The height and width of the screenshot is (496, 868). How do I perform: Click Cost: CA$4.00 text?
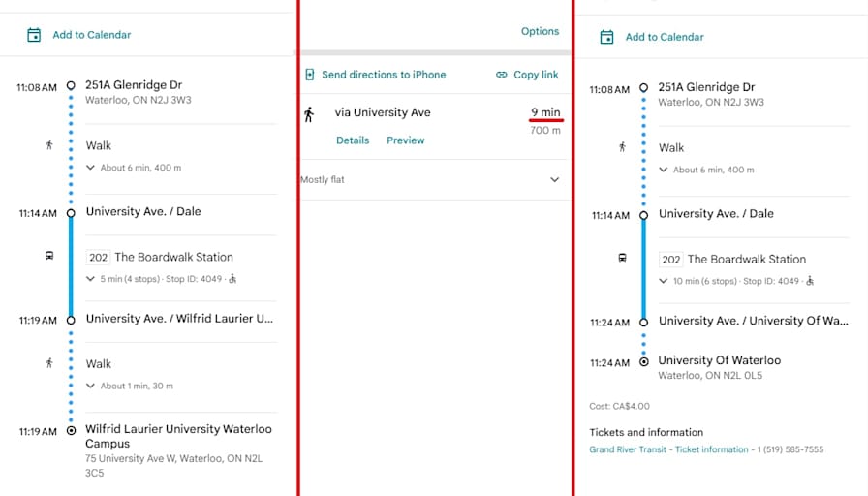coord(619,406)
